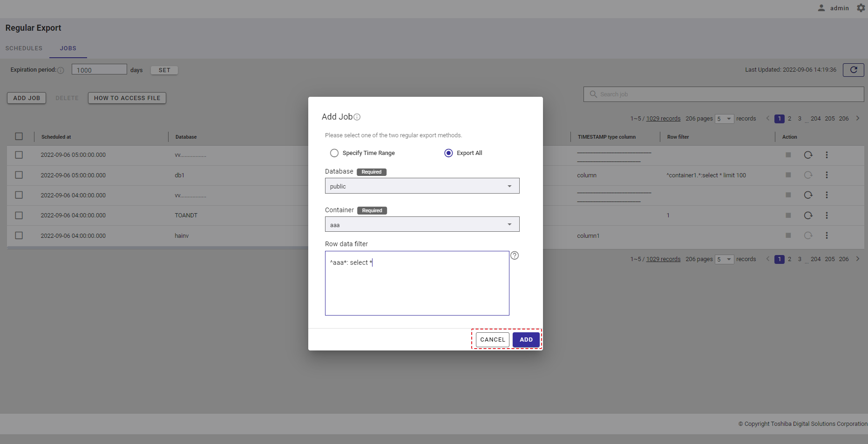Select the Export All radio button

tap(448, 153)
